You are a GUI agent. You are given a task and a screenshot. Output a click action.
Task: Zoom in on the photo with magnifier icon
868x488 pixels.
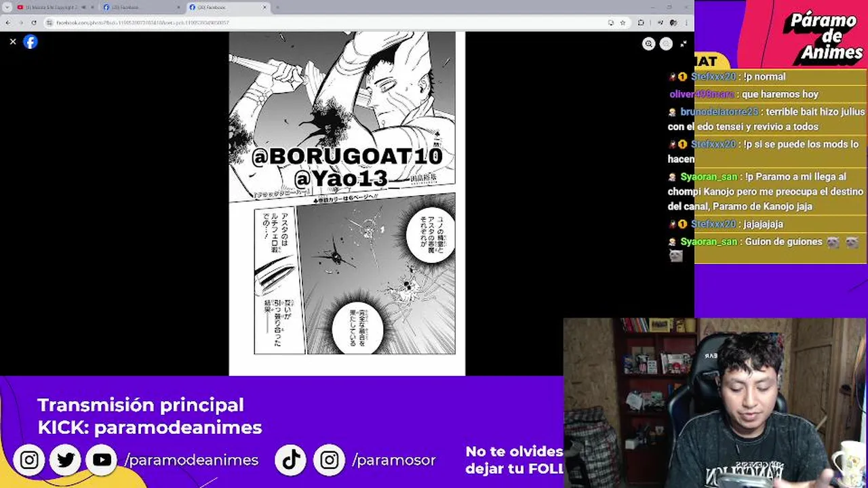(649, 43)
